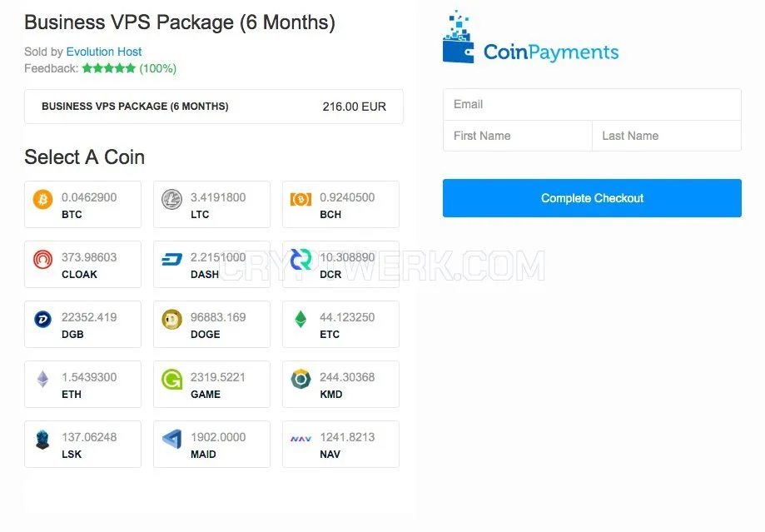Screen dimensions: 765x532
Task: Choose the DASH coin icon
Action: pos(171,259)
